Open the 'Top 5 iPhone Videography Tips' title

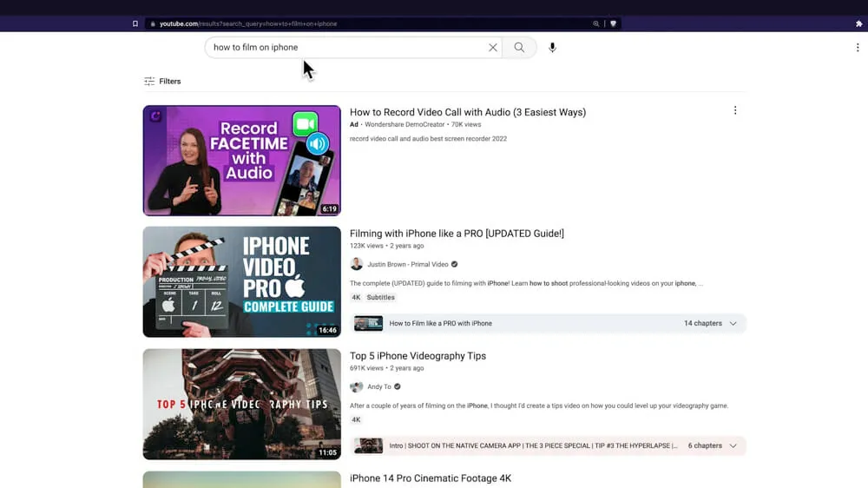pyautogui.click(x=418, y=356)
